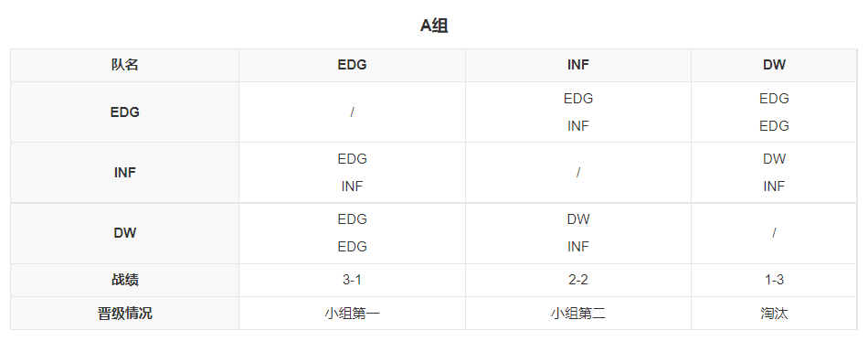Screen dimensions: 868x341
Task: Select the EDG row label
Action: (124, 112)
